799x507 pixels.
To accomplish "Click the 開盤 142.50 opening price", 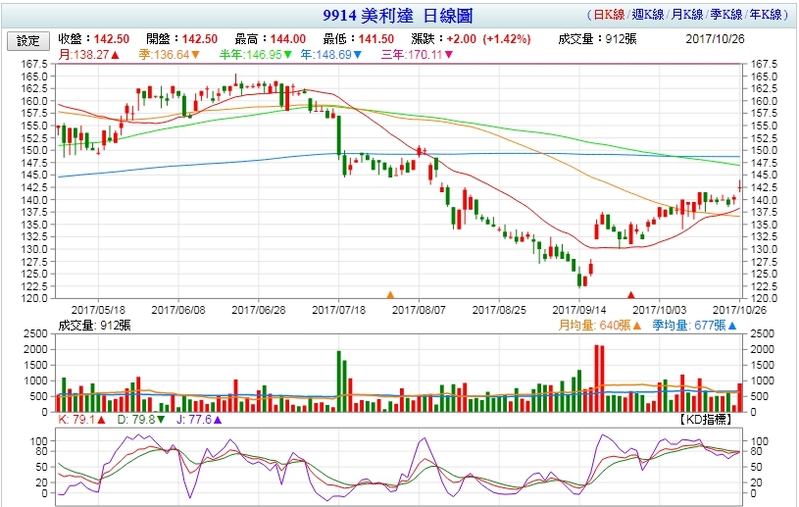I will (182, 39).
